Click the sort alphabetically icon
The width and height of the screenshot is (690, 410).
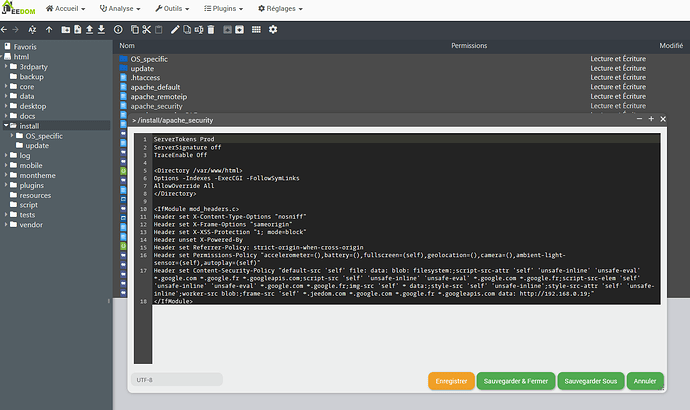click(30, 29)
